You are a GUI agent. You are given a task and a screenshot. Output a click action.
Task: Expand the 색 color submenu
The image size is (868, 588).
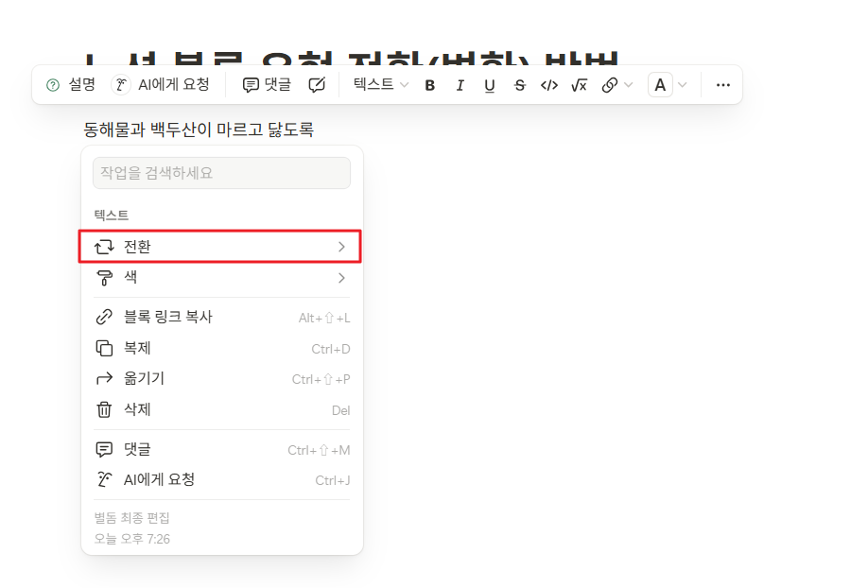click(x=220, y=278)
